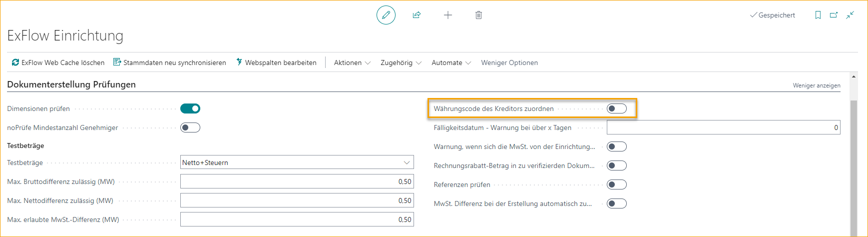Screen dimensions: 868x237
Task: Open the Aktionen menu
Action: (352, 62)
